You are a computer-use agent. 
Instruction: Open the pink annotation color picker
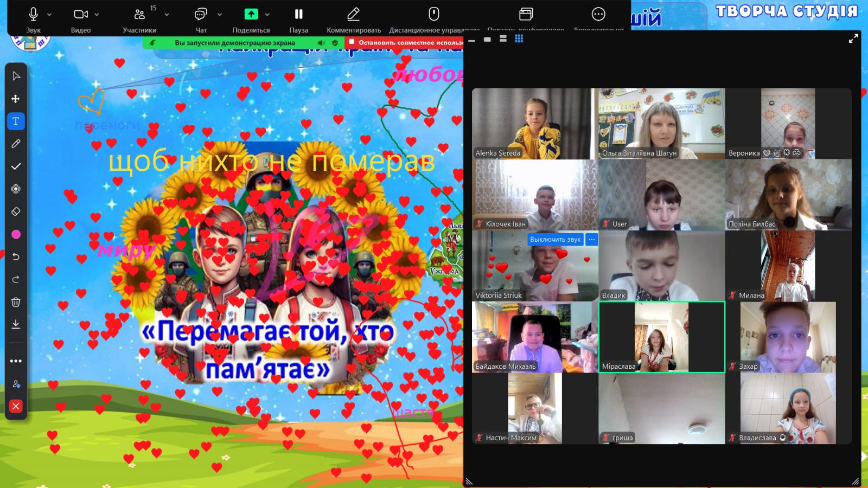(16, 234)
